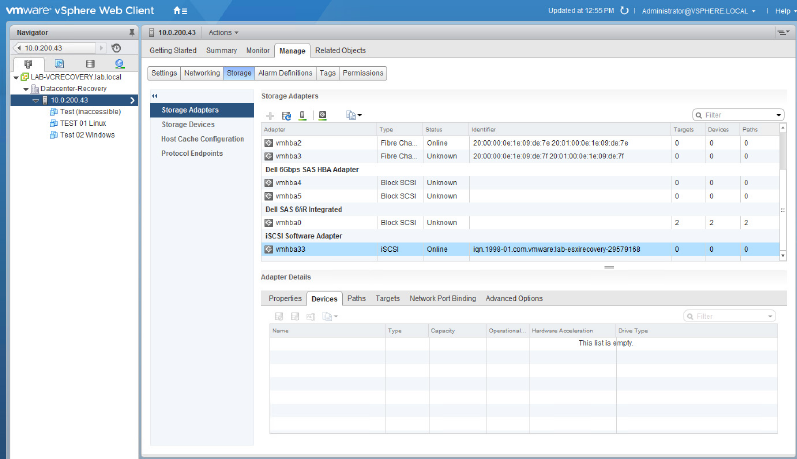
Task: Refresh the vSphere client data
Action: click(625, 10)
